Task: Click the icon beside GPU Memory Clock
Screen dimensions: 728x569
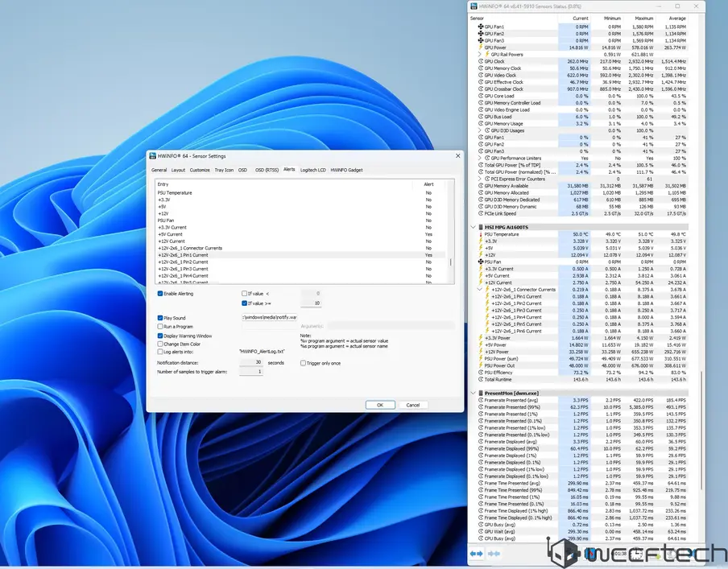Action: [481, 68]
